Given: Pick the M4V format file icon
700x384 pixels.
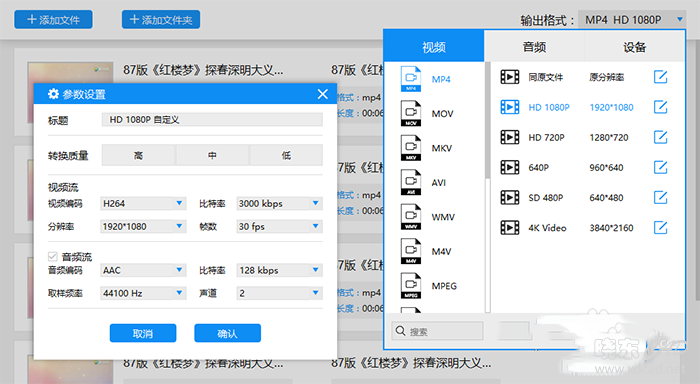Looking at the screenshot, I should (x=411, y=251).
